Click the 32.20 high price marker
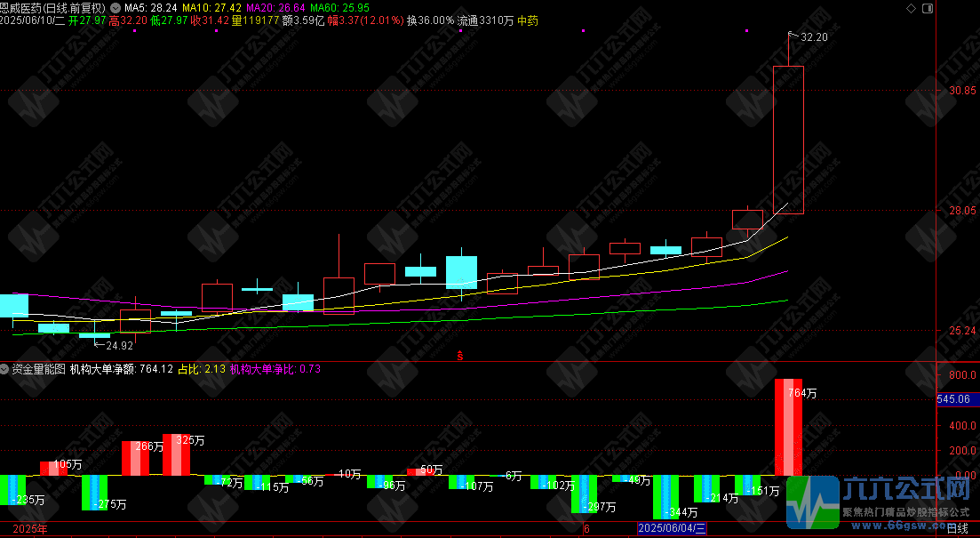Image resolution: width=980 pixels, height=538 pixels. (813, 37)
